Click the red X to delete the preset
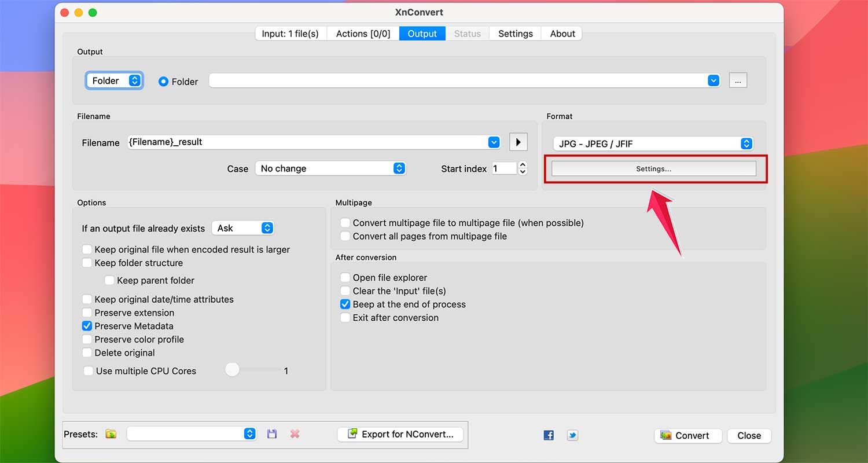 pos(295,433)
